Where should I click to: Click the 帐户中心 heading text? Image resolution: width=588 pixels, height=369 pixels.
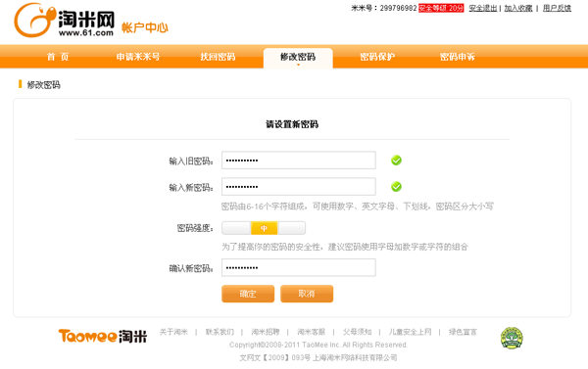(x=145, y=27)
